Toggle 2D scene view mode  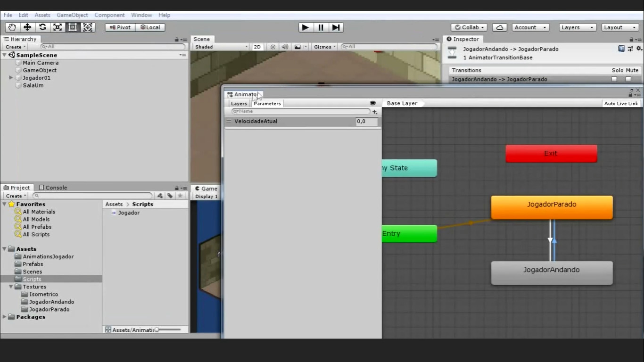[x=257, y=47]
